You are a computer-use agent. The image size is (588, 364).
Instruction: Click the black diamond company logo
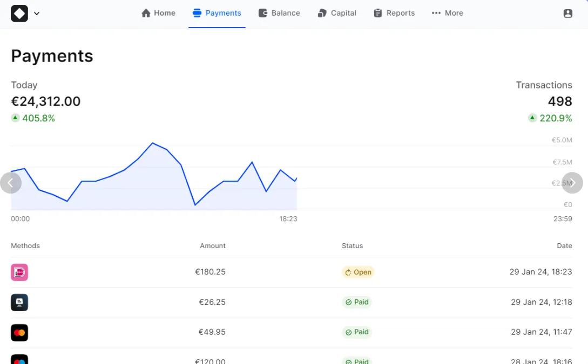point(19,13)
